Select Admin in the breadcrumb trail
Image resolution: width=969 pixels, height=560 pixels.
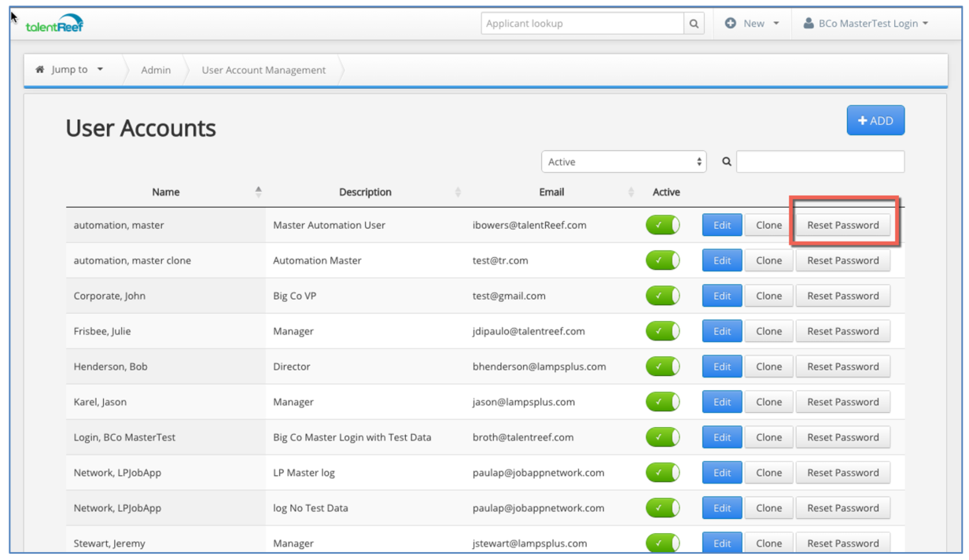156,69
